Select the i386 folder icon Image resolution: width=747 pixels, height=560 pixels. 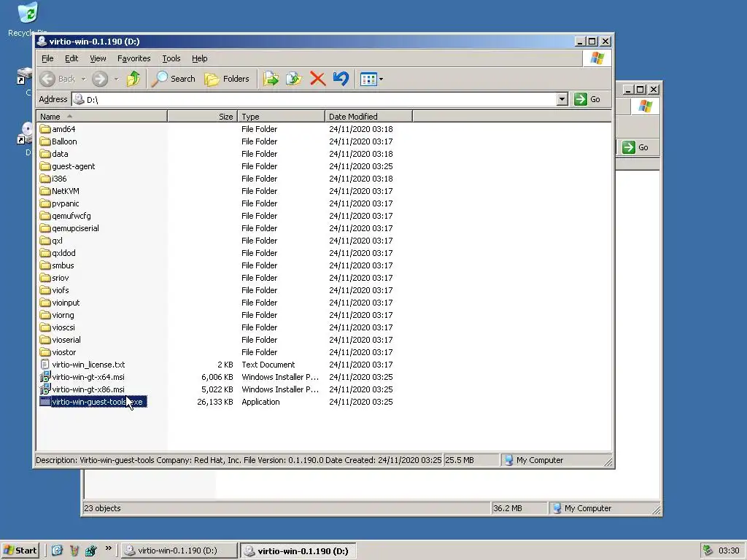(45, 179)
